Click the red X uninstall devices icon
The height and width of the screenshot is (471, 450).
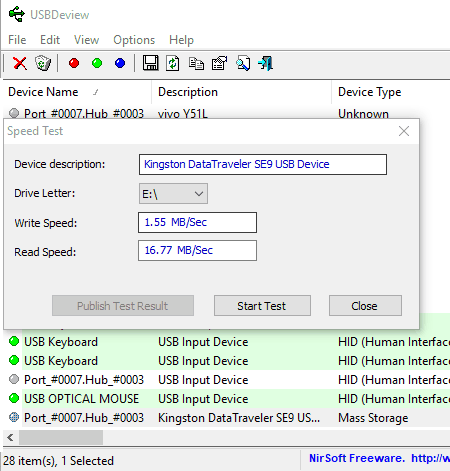point(20,63)
